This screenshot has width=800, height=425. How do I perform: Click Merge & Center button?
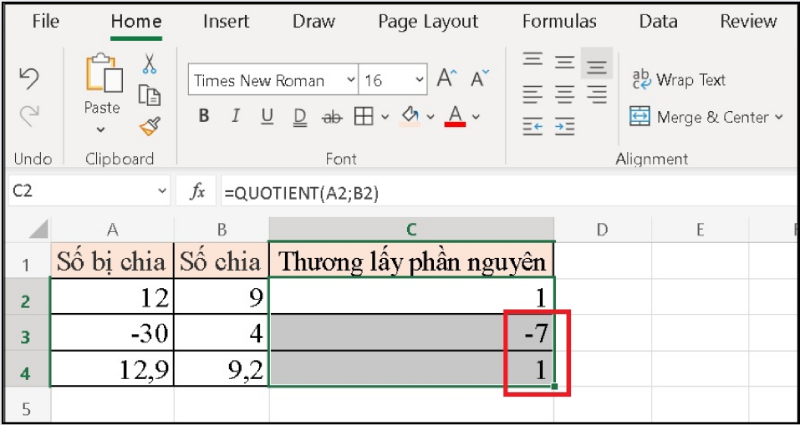point(699,117)
